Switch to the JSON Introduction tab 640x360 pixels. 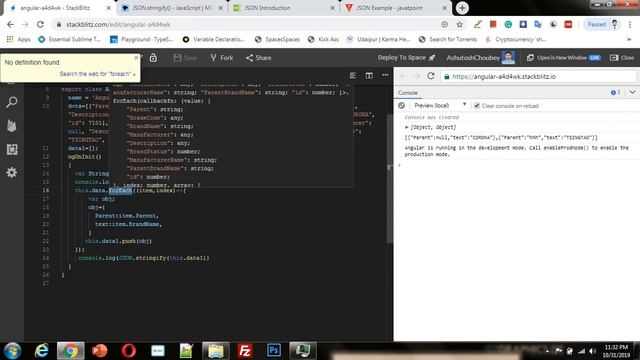[284, 8]
